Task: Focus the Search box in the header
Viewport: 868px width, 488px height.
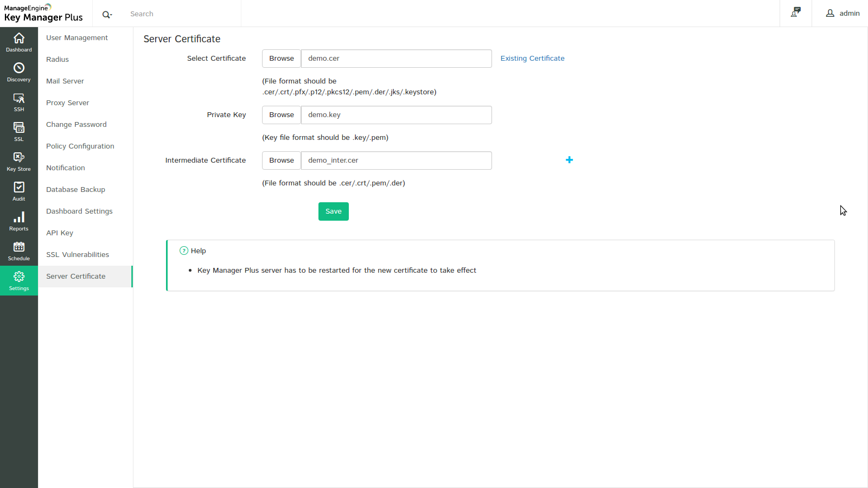Action: (182, 14)
